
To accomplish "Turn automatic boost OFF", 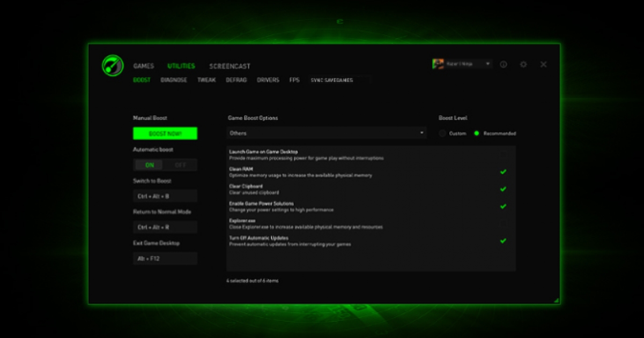I will (x=181, y=165).
